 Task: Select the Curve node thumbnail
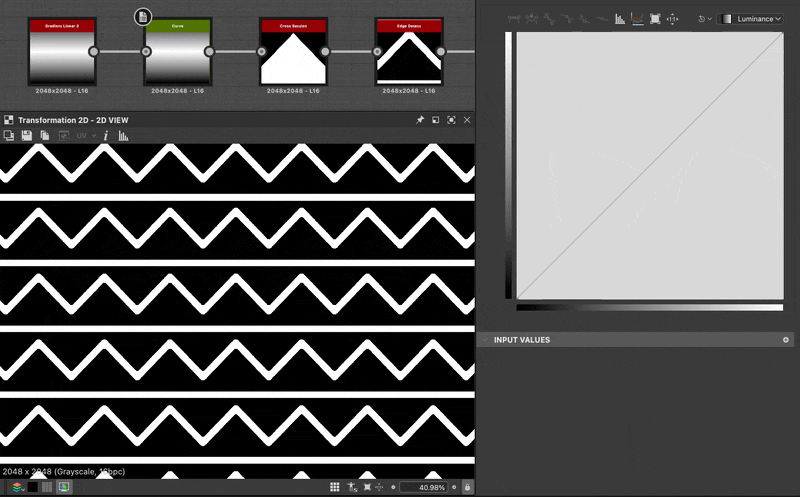click(x=178, y=58)
